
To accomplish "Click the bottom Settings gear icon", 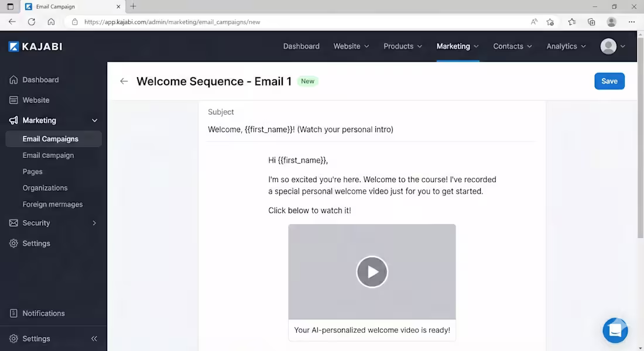I will point(13,339).
